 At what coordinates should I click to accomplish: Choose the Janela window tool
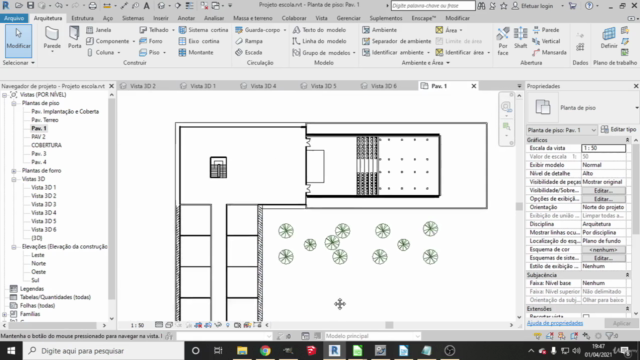pos(98,30)
